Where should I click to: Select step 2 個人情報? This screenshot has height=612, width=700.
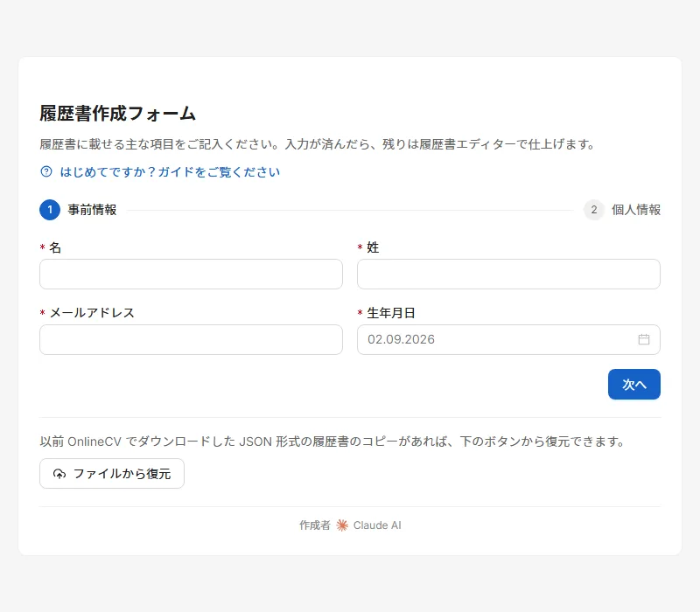coord(622,210)
